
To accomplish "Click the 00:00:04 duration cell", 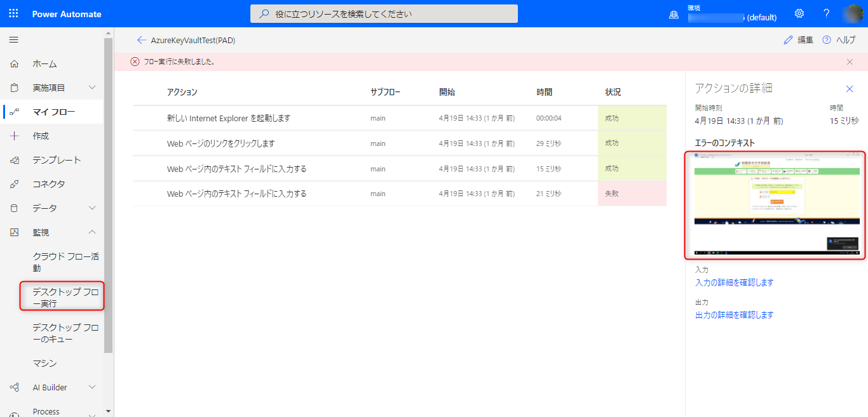I will [x=549, y=118].
